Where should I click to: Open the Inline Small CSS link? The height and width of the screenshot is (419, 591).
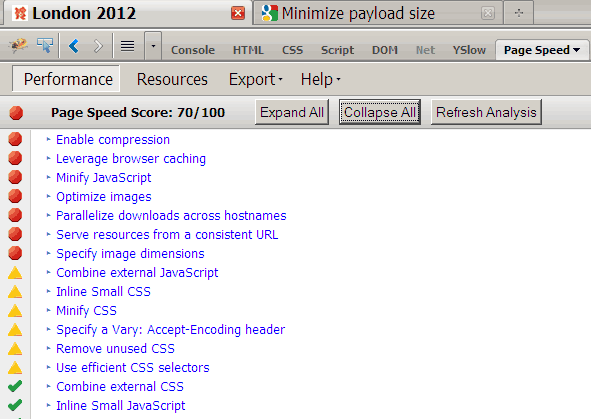pyautogui.click(x=103, y=292)
